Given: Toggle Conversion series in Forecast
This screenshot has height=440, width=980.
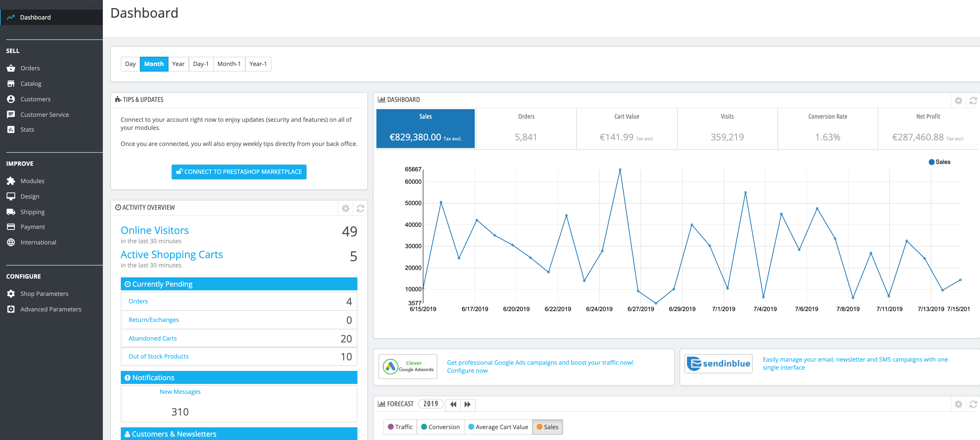Looking at the screenshot, I should [x=440, y=427].
